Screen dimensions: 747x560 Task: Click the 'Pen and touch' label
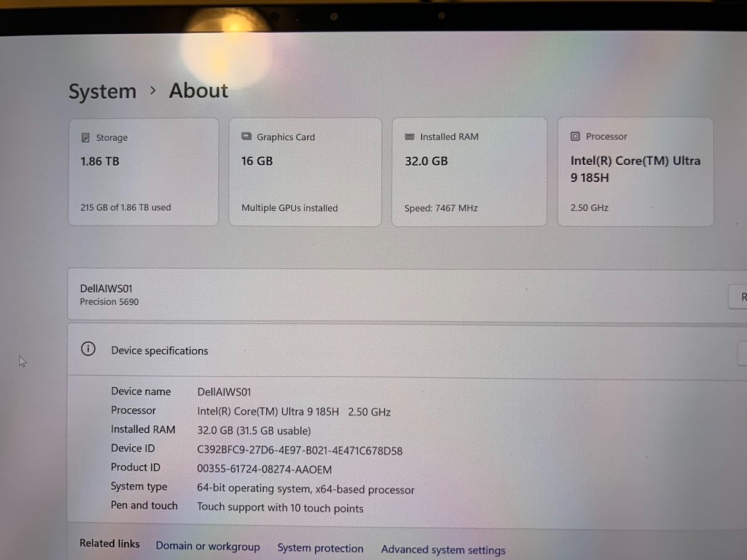(144, 505)
